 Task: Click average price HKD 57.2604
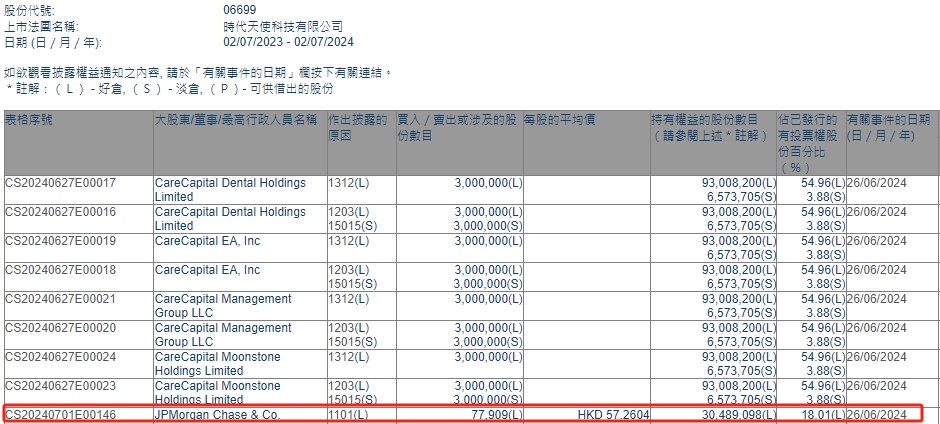click(613, 414)
